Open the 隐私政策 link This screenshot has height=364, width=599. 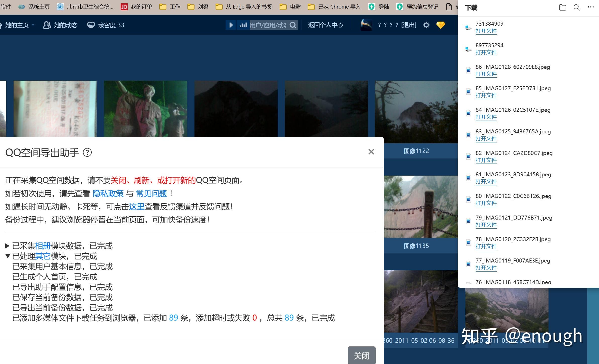tap(108, 193)
